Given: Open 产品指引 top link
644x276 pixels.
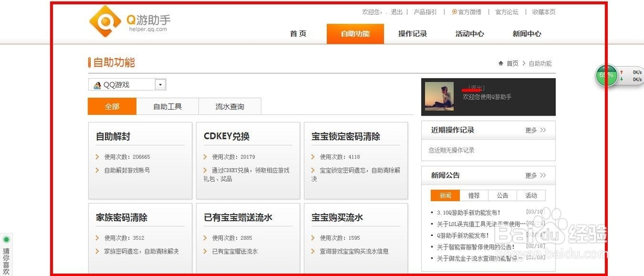Looking at the screenshot, I should click(x=425, y=12).
